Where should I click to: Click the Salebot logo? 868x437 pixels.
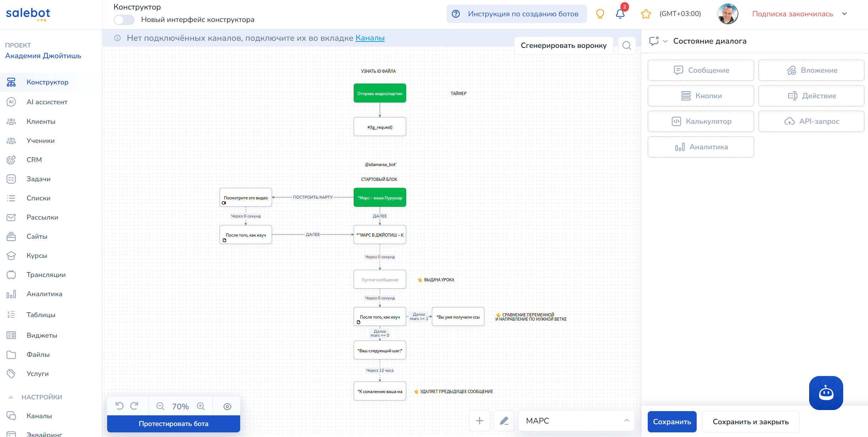click(28, 14)
